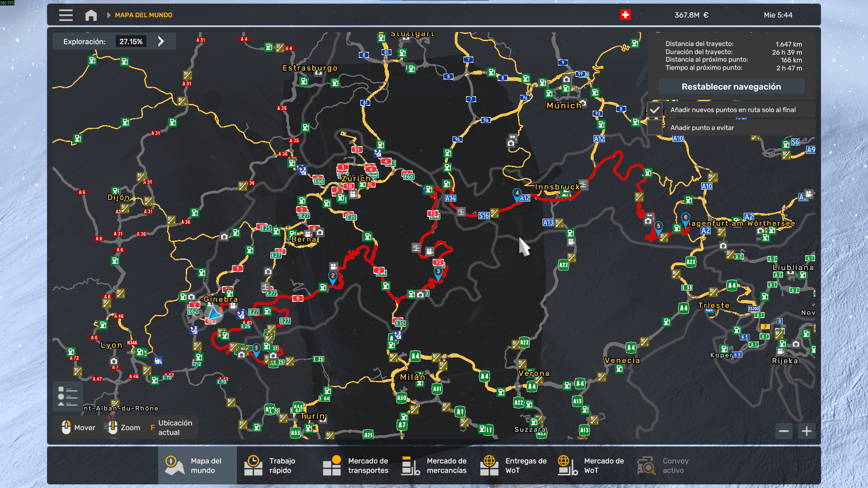Viewport: 868px width, 488px height.
Task: Click the Swiss flag icon
Action: click(x=625, y=15)
